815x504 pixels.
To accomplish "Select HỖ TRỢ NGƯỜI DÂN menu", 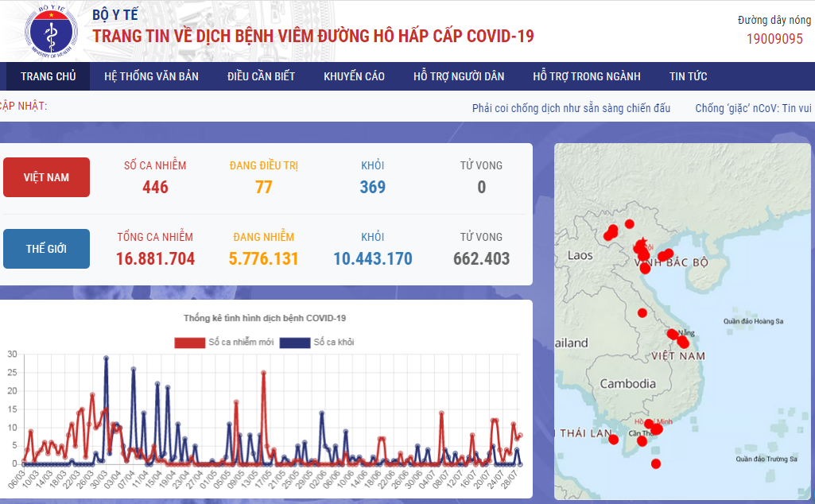I will click(459, 76).
